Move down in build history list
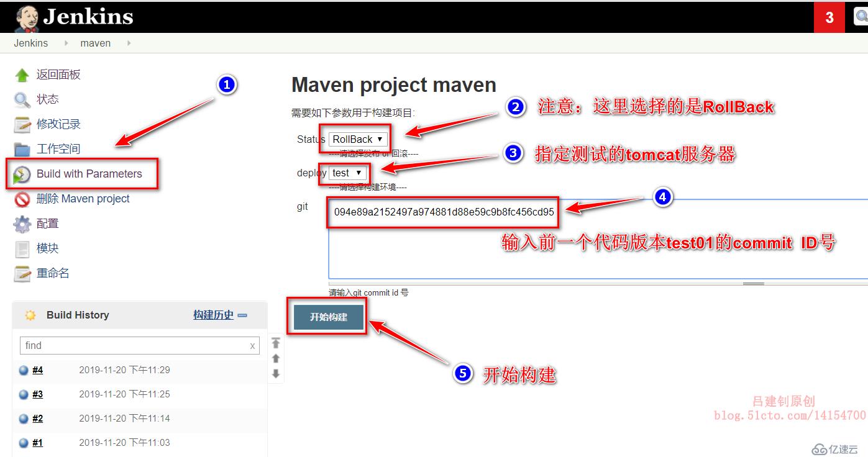Image resolution: width=868 pixels, height=457 pixels. coord(276,374)
